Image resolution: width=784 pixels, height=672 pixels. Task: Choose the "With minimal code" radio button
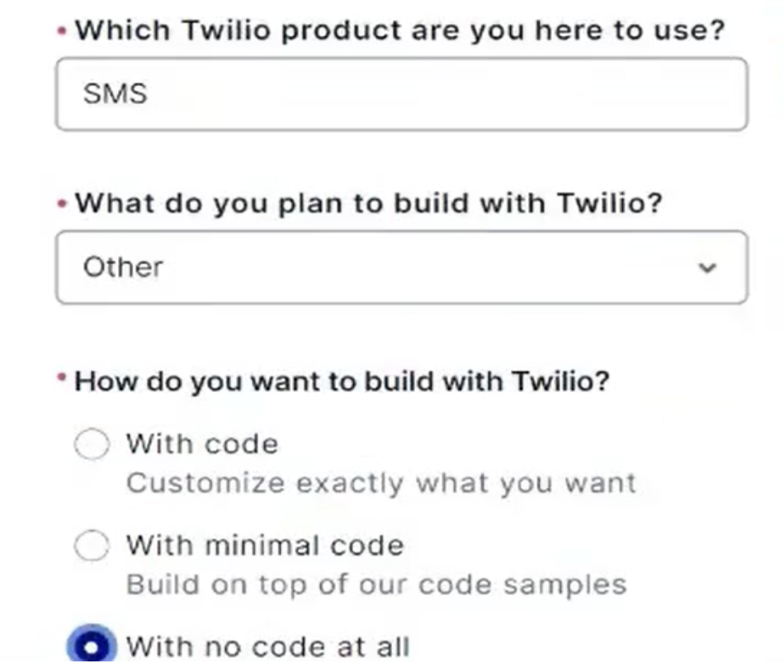[92, 546]
